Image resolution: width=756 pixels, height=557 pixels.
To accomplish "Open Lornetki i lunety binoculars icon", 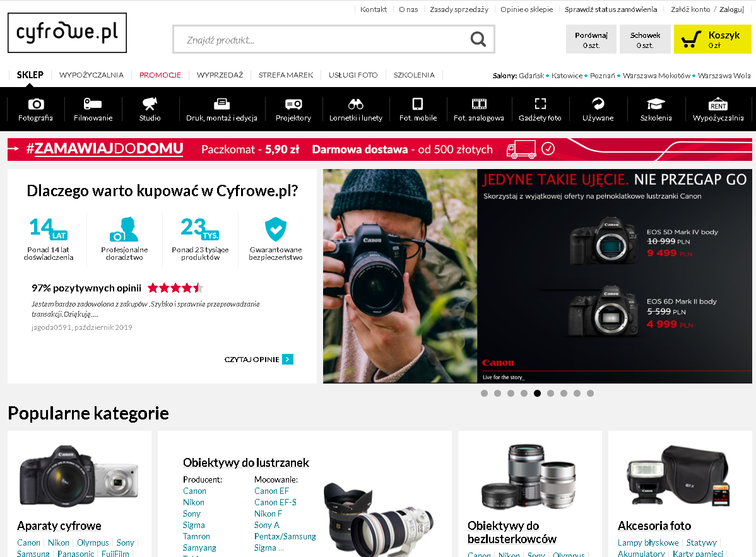I will 355,103.
